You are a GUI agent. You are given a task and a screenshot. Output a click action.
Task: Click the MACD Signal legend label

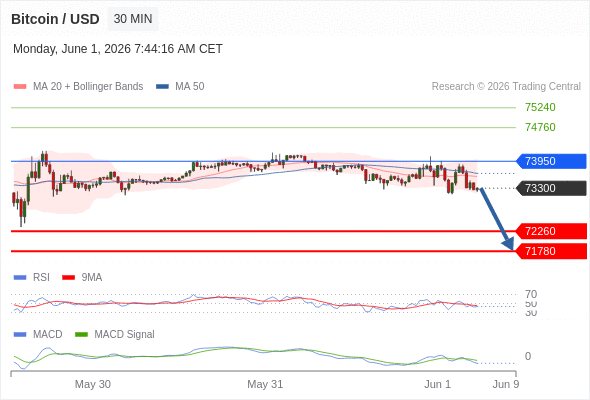coord(125,335)
